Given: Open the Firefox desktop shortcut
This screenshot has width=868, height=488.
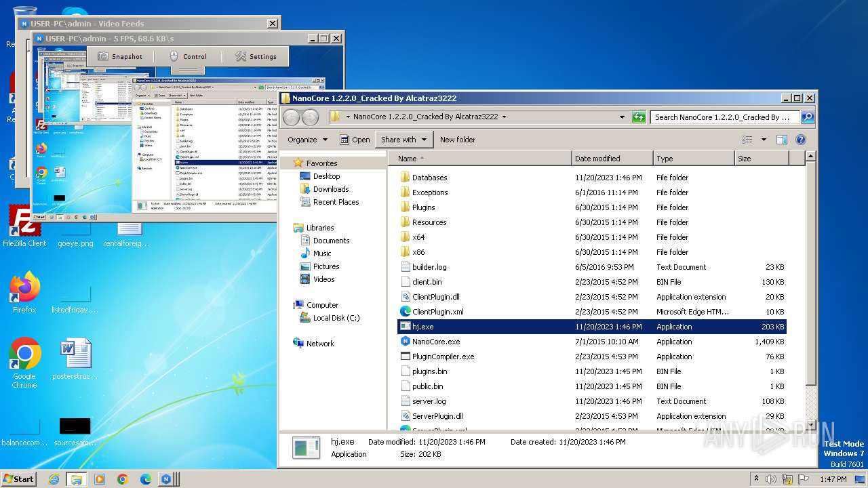Looking at the screenshot, I should 24,292.
